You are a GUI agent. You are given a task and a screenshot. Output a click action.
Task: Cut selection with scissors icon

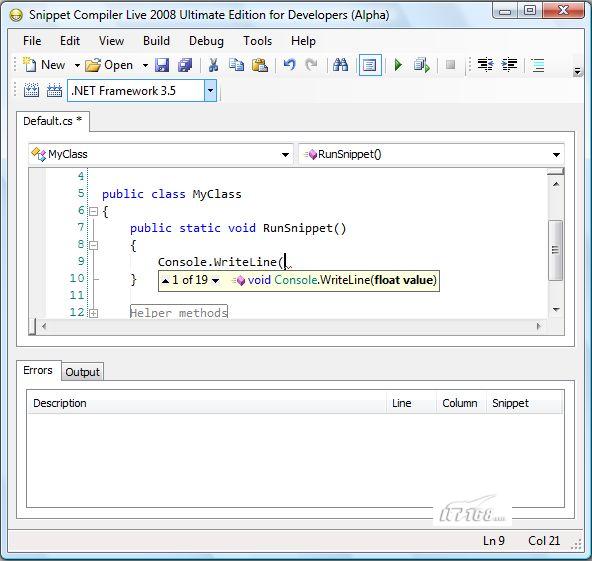(x=213, y=65)
